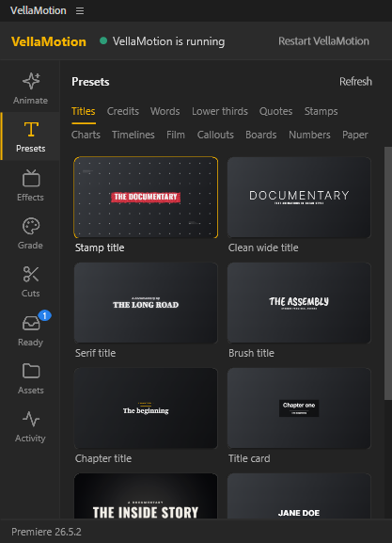Click the Stamp title label
This screenshot has width=392, height=543.
pyautogui.click(x=100, y=248)
